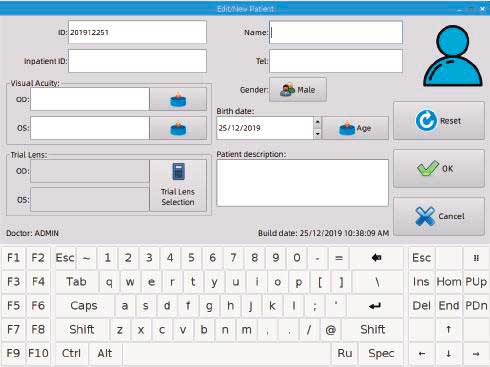Open the OS visual acuity calculator icon button
The width and height of the screenshot is (490, 367).
click(178, 128)
